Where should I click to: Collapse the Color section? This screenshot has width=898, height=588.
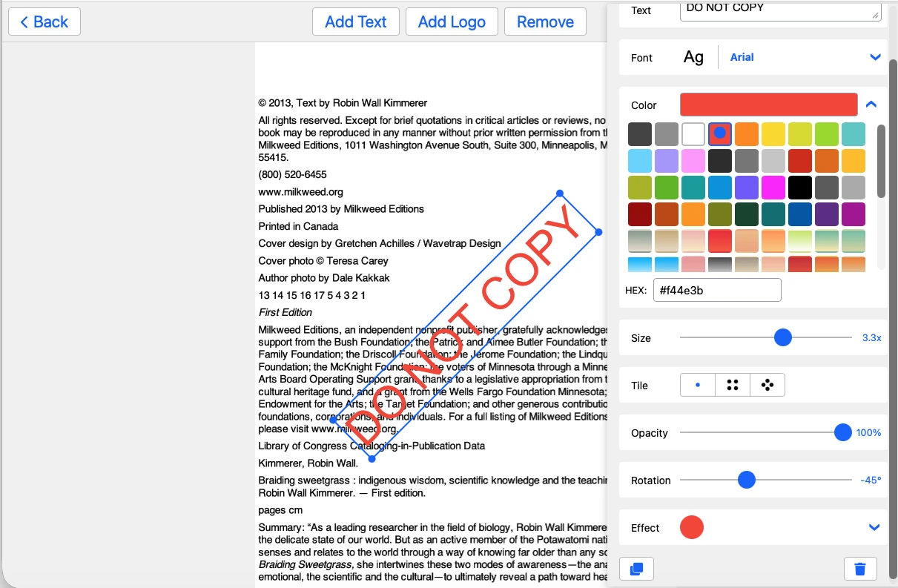(871, 105)
